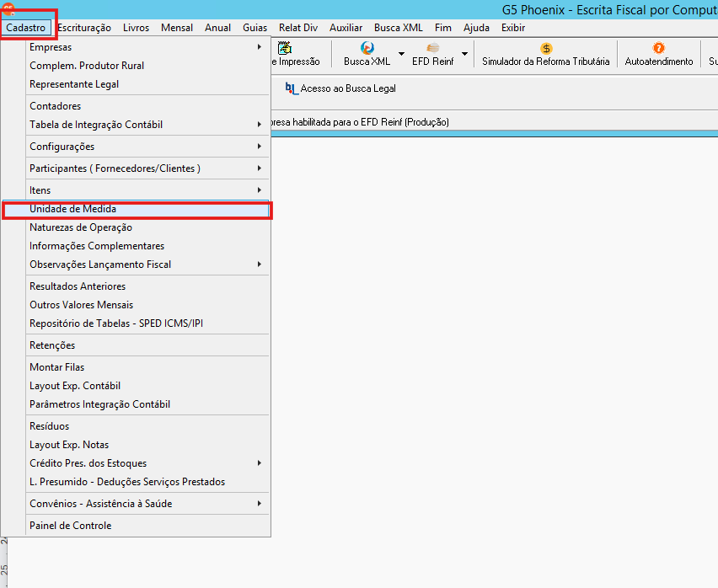The image size is (718, 588).
Task: Open the Escrituração menu
Action: click(x=84, y=28)
